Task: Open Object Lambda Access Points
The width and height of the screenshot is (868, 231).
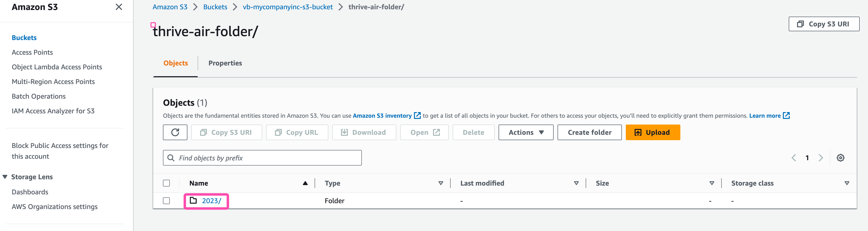Action: (x=57, y=67)
